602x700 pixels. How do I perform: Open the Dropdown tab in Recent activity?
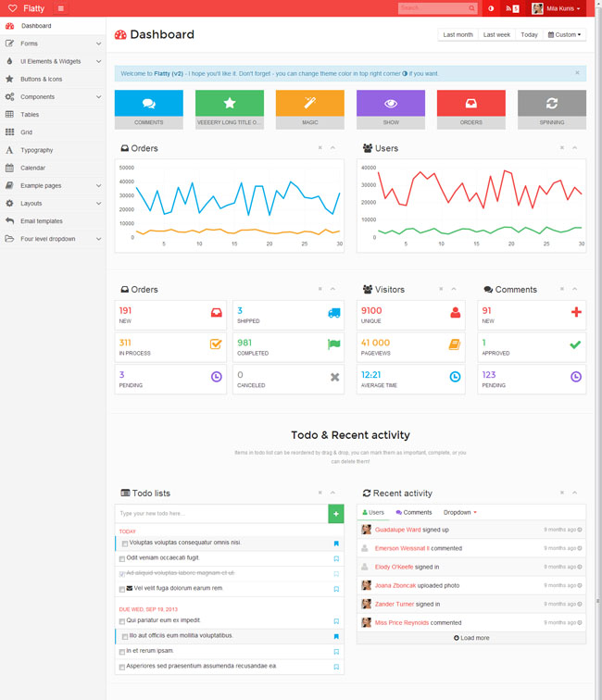point(460,513)
